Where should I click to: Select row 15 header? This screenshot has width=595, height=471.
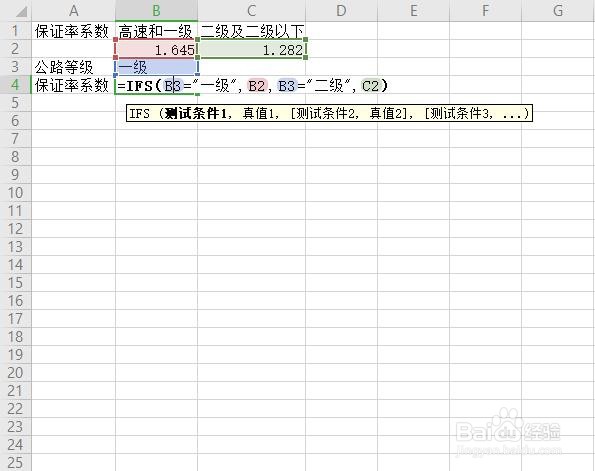coord(16,283)
